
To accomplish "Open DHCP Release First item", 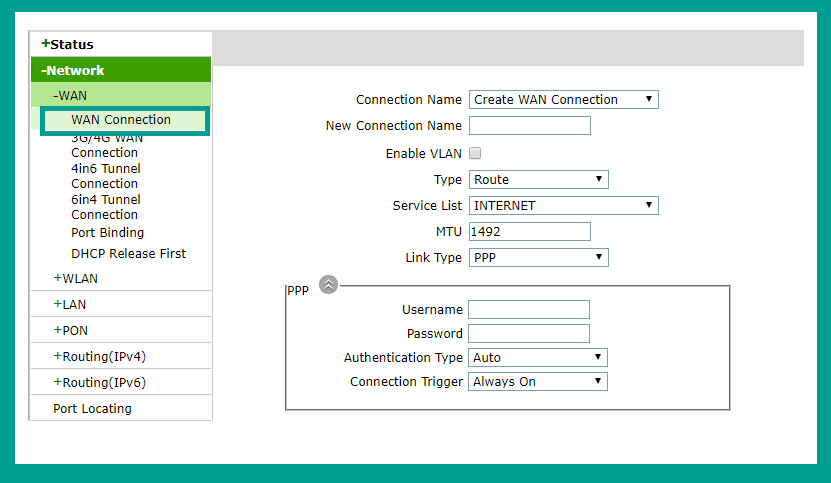I will (x=128, y=254).
